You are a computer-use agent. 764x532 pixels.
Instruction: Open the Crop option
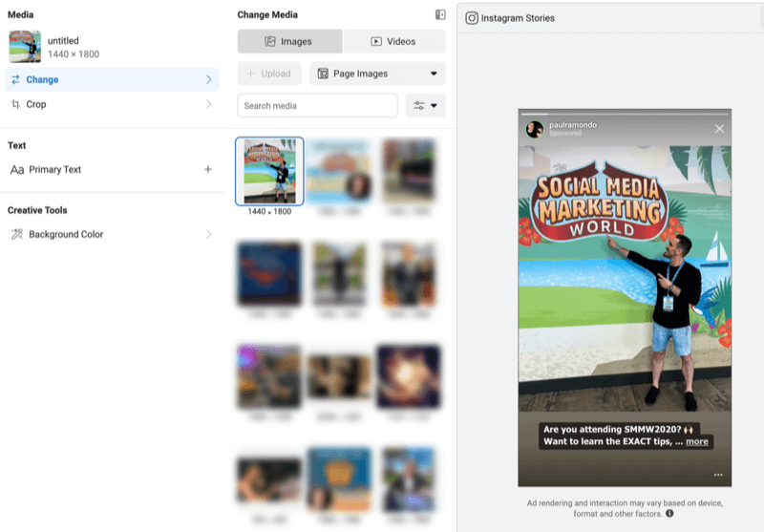point(112,104)
